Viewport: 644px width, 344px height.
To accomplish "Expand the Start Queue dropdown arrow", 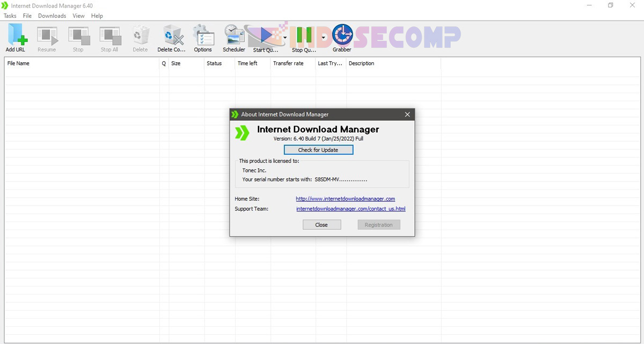I will click(x=285, y=38).
